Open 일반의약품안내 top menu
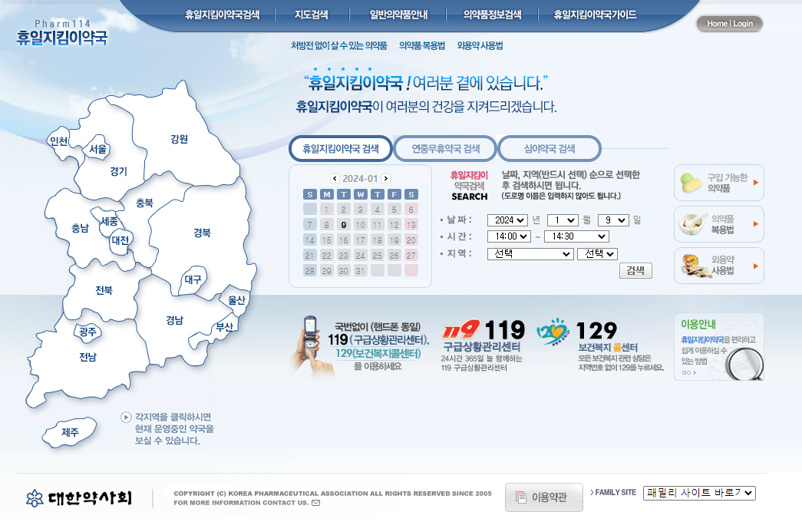 point(398,15)
